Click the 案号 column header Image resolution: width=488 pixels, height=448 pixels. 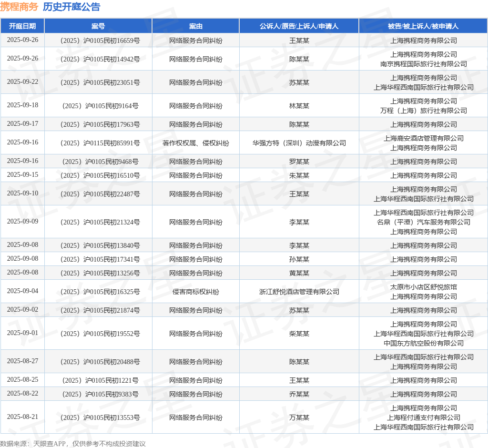(98, 26)
